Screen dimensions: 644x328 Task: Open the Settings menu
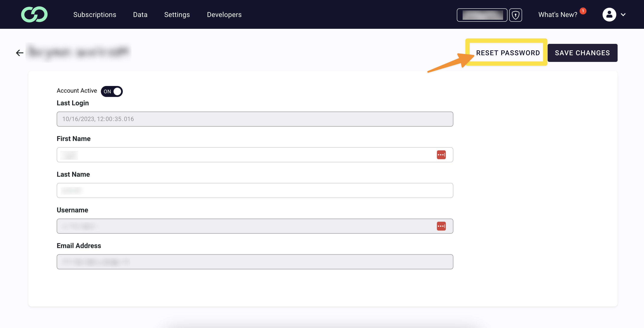pyautogui.click(x=177, y=15)
